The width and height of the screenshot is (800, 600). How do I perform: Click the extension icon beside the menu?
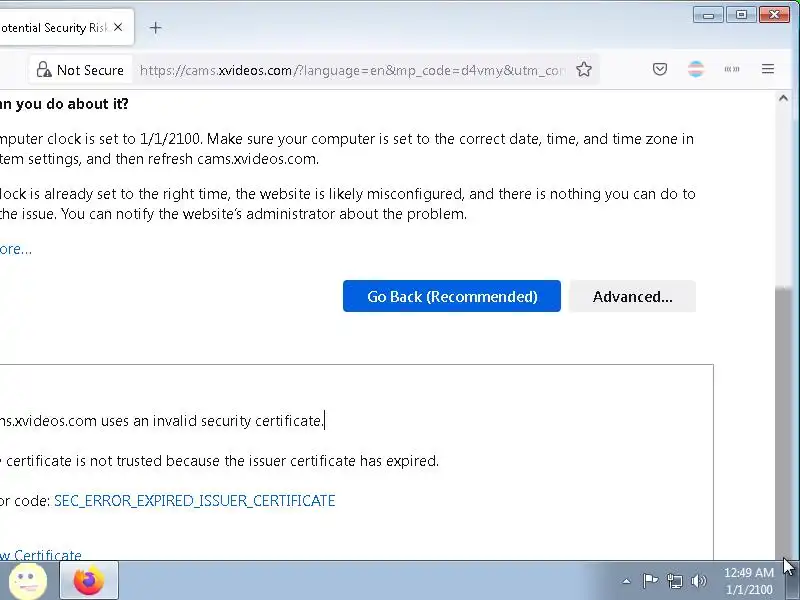tap(732, 69)
